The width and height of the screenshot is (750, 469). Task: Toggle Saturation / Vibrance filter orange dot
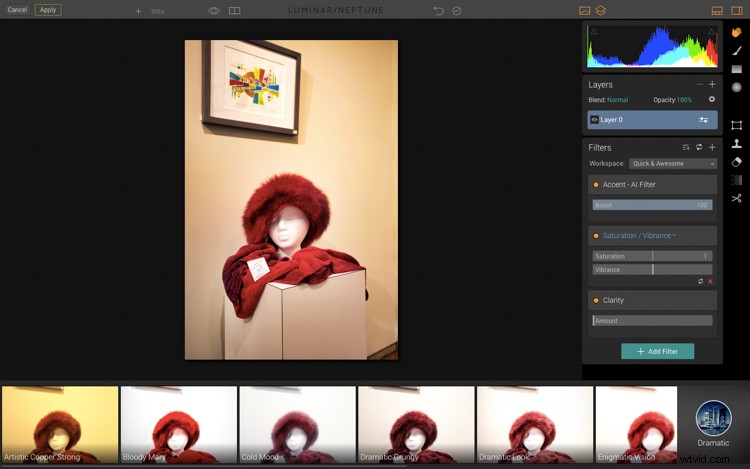click(x=596, y=236)
